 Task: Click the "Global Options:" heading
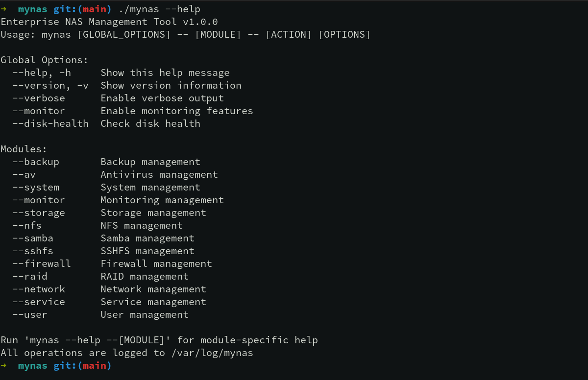44,60
